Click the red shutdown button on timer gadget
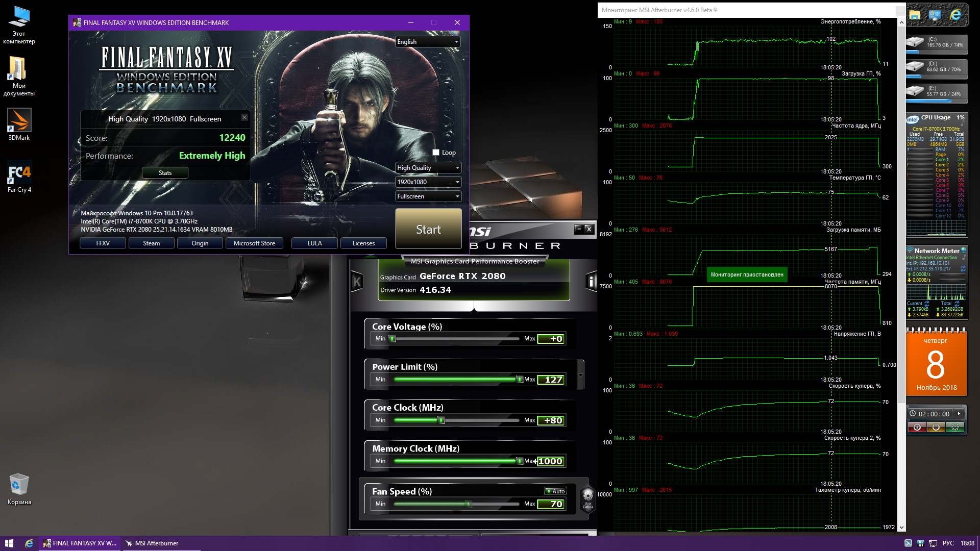This screenshot has width=980, height=551. (917, 428)
